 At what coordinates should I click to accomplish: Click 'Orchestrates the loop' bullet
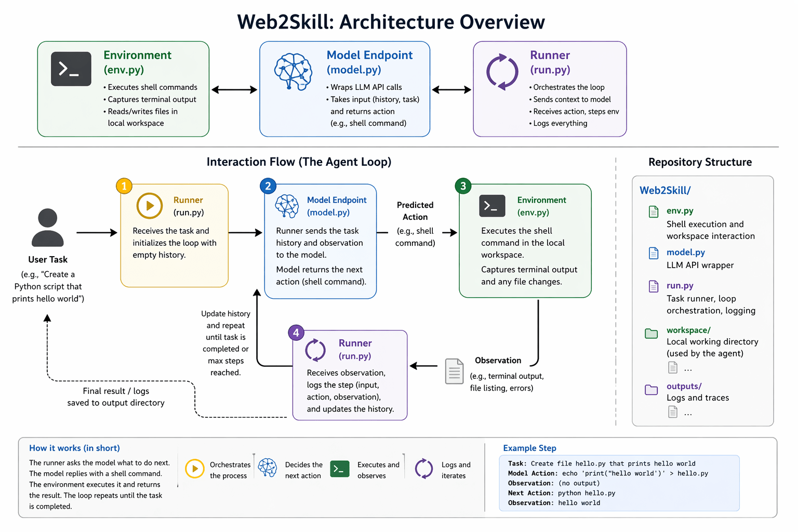(567, 87)
